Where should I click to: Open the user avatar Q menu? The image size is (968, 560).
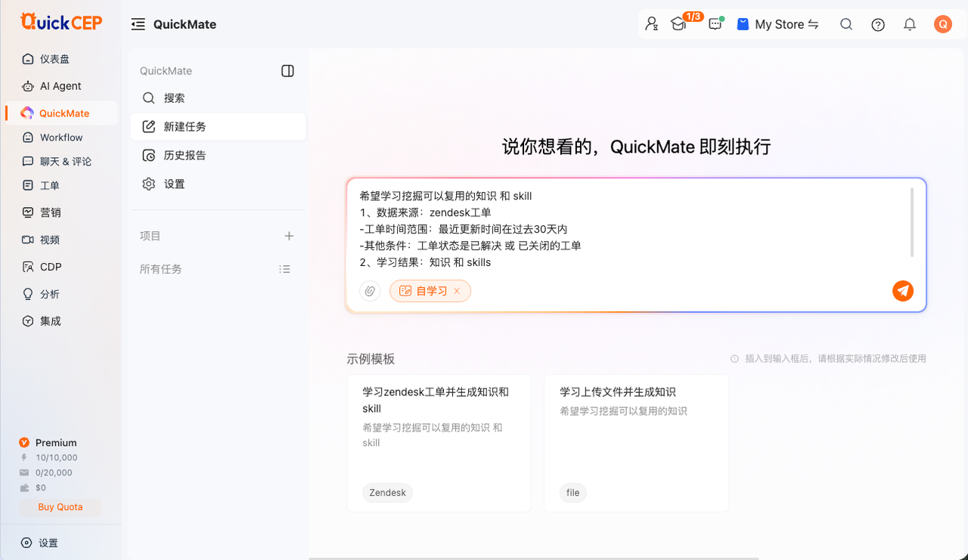(x=942, y=24)
